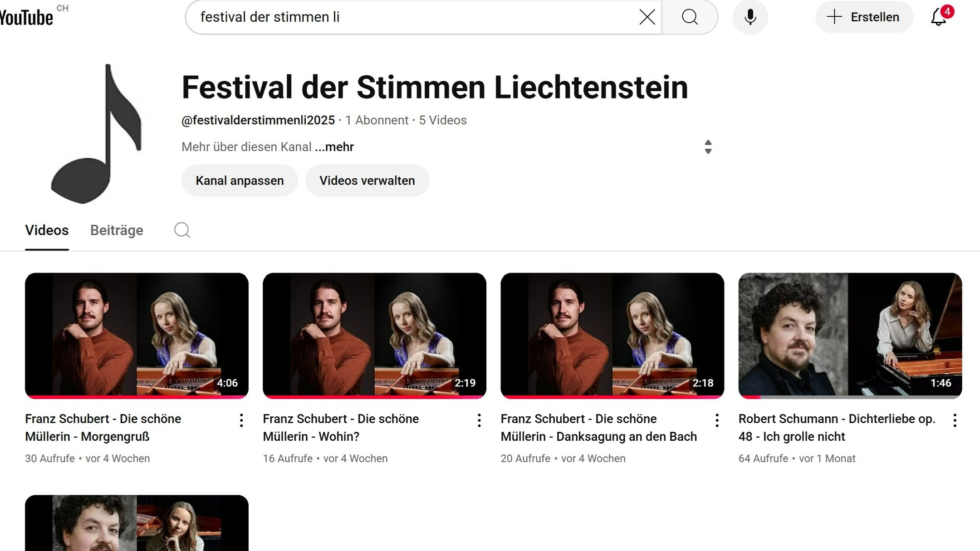Click the Kanal anpassen button
The image size is (980, 551).
(x=240, y=180)
